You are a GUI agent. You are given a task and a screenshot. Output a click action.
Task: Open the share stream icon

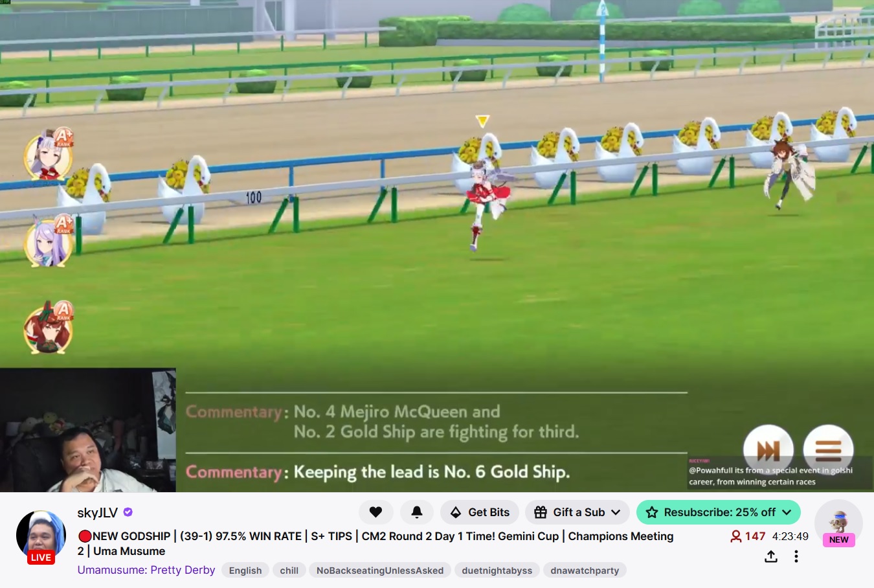point(770,556)
